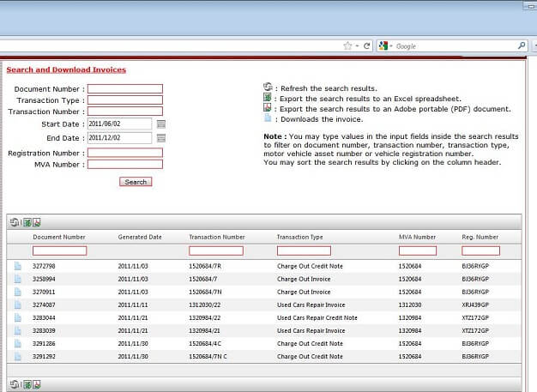Screen dimensions: 537x392
Task: Sort by the Document Number column header
Action: pyautogui.click(x=59, y=237)
